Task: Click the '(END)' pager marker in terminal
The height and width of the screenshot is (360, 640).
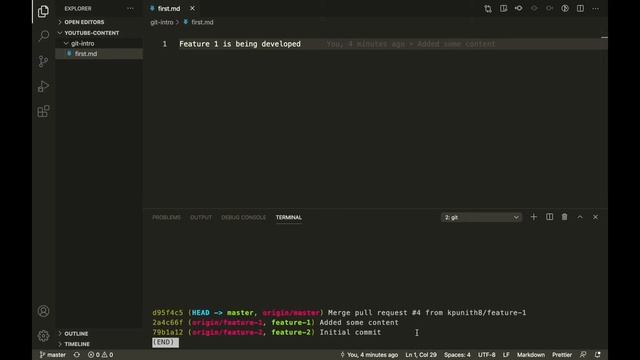Action: coord(165,342)
